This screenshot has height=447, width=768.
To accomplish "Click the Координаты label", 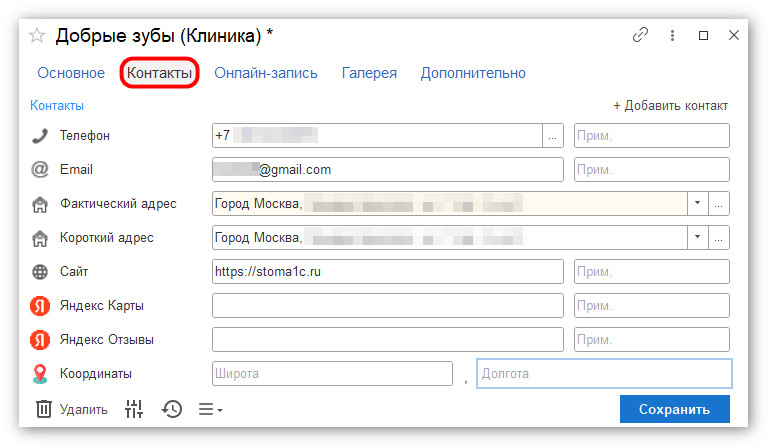I will (96, 374).
